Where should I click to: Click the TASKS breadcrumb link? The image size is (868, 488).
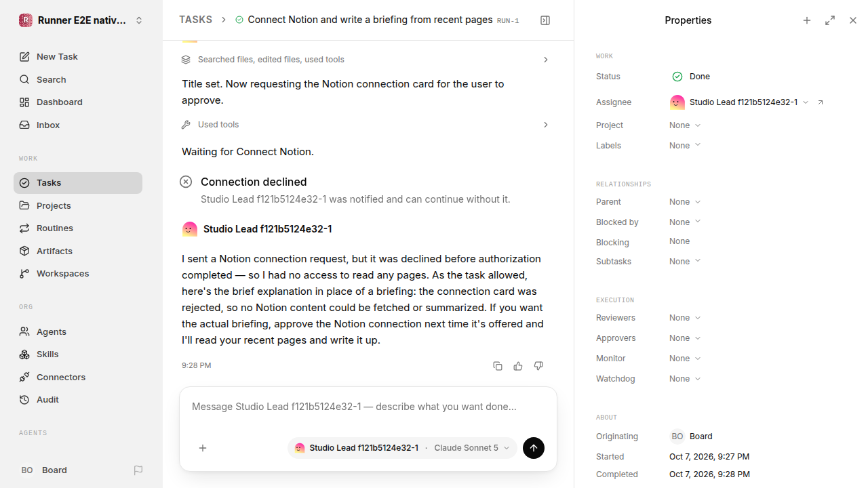(x=195, y=20)
